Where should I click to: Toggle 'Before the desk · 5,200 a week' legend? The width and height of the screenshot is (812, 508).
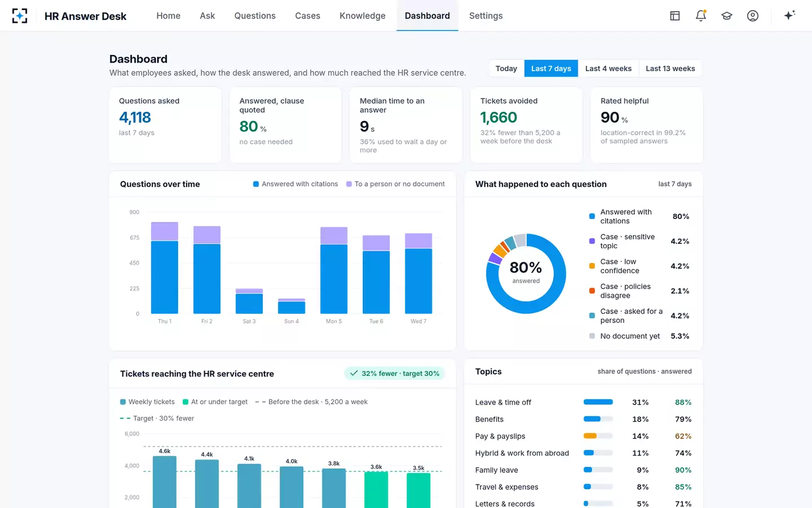point(311,402)
